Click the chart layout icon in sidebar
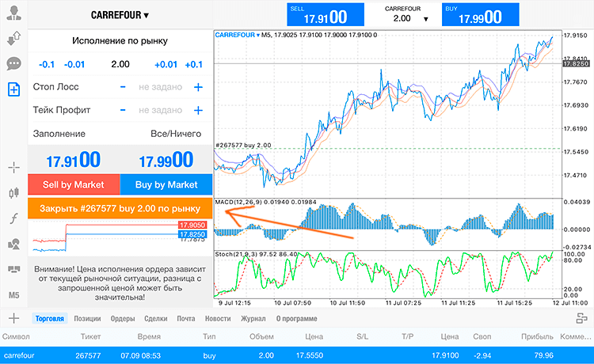The height and width of the screenshot is (364, 594). pyautogui.click(x=14, y=269)
